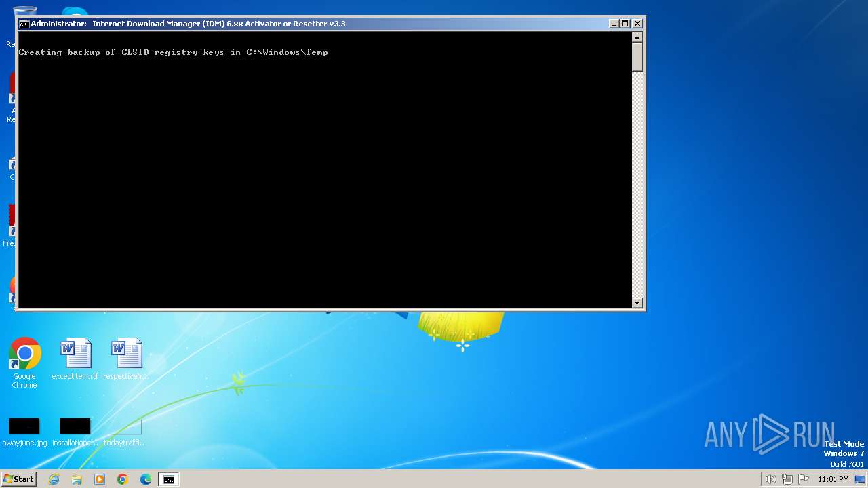Viewport: 868px width, 488px height.
Task: Click the console scrollbar down arrow
Action: tap(637, 303)
